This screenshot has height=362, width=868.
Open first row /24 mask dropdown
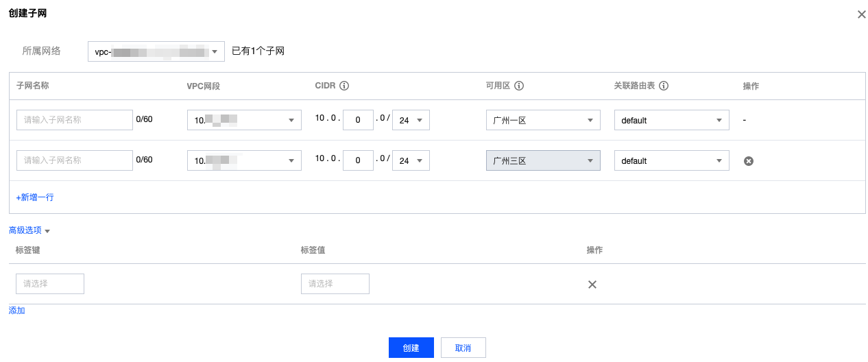click(x=411, y=120)
